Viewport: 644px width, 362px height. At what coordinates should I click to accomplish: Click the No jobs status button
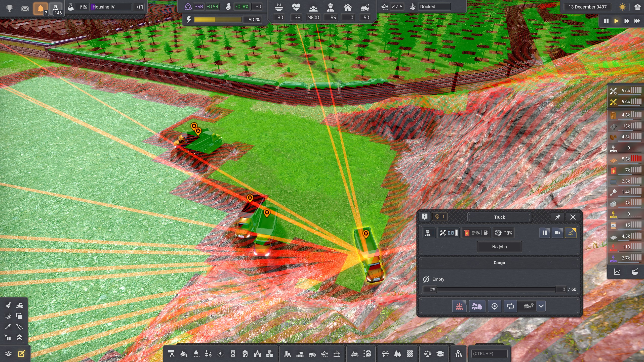(499, 247)
